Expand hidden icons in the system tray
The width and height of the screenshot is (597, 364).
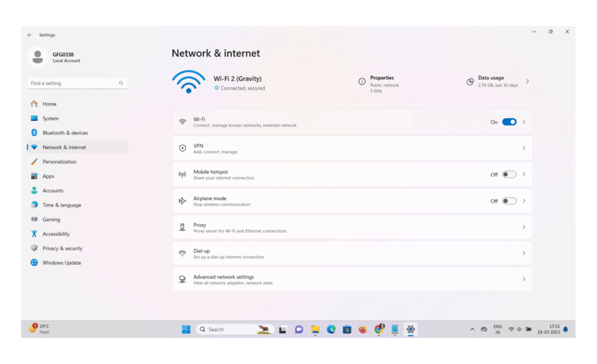(x=472, y=329)
